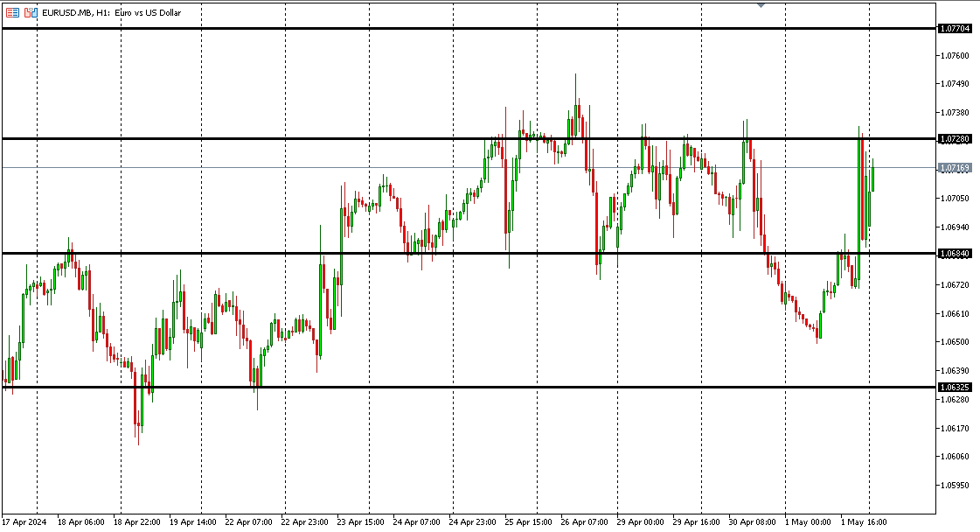Click the 1 May 16:00 time label
This screenshot has width=980, height=532.
point(864,522)
